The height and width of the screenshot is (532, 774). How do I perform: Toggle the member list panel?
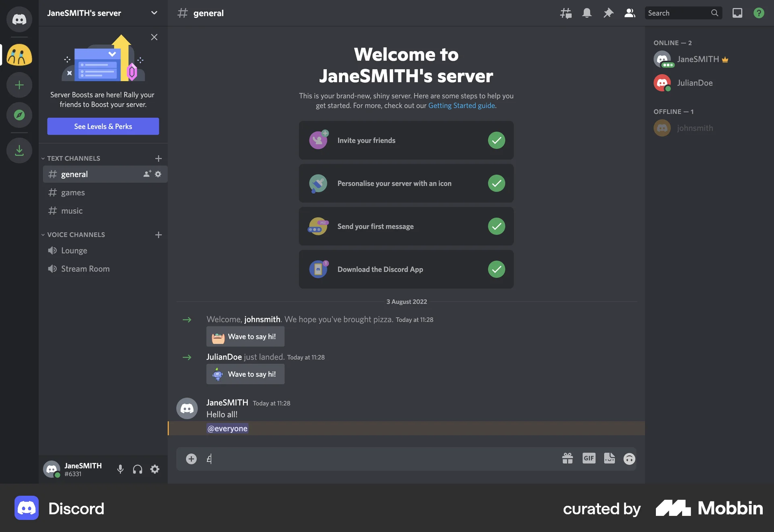coord(629,13)
